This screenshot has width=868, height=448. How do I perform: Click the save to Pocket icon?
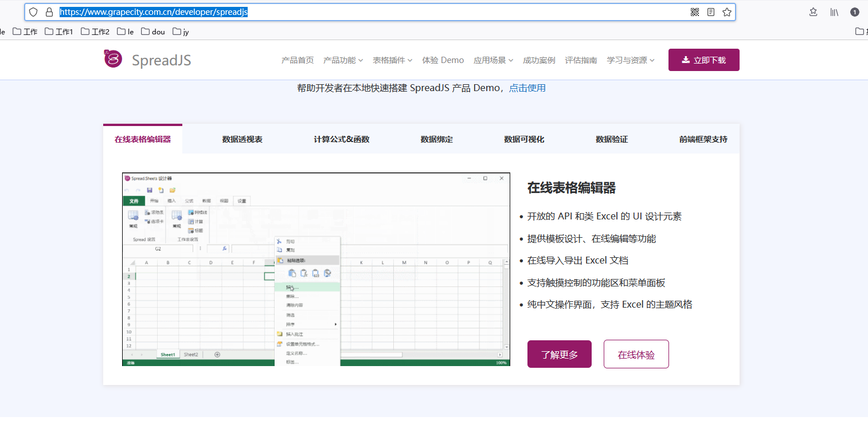tap(812, 11)
